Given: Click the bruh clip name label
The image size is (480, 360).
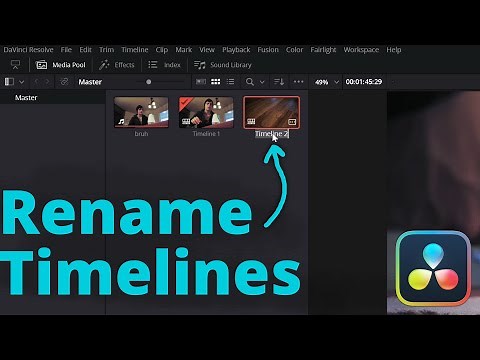Looking at the screenshot, I should coord(141,134).
